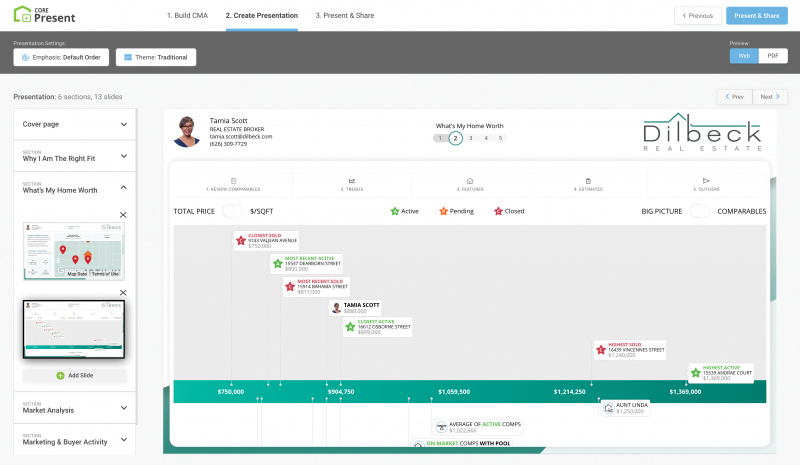Go to 3. Present & Share step
This screenshot has height=465, width=800.
pyautogui.click(x=345, y=15)
